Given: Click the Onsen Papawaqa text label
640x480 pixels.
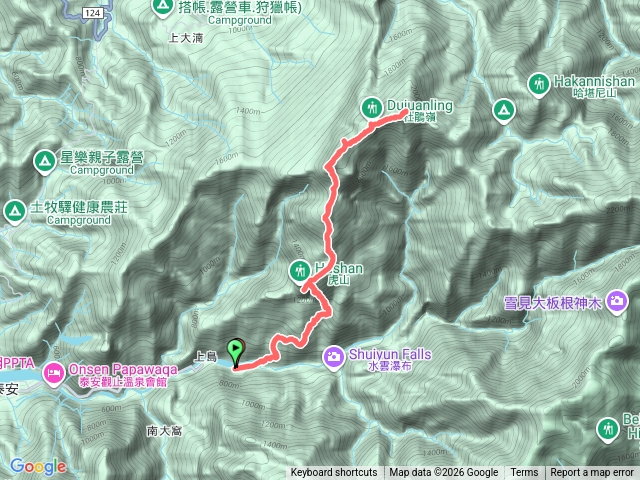Looking at the screenshot, I should tap(123, 369).
